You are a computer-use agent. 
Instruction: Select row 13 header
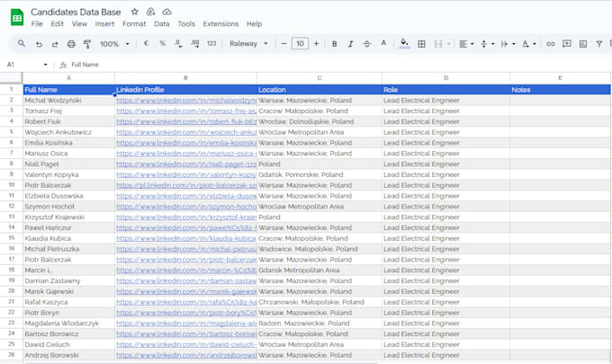tap(12, 218)
